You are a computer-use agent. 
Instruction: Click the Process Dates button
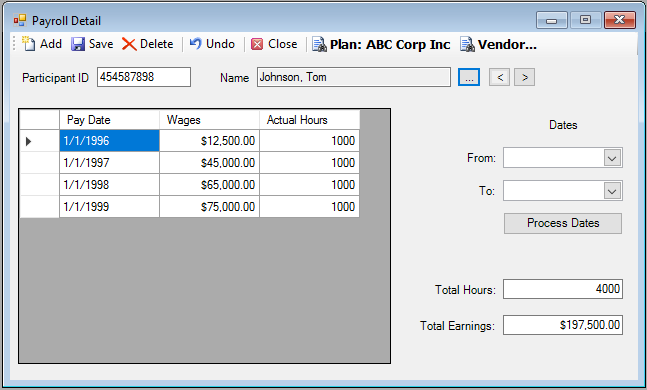[x=563, y=223]
